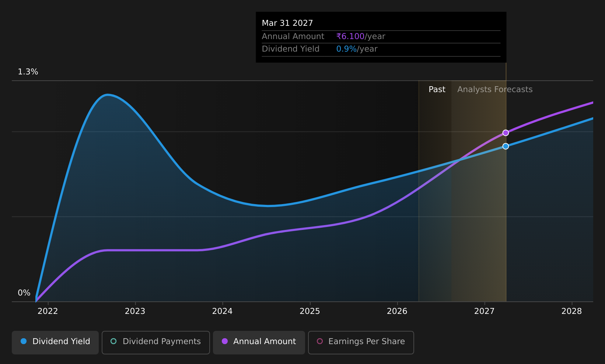The image size is (605, 364).
Task: Toggle the Dividend Yield series
Action: [x=55, y=342]
